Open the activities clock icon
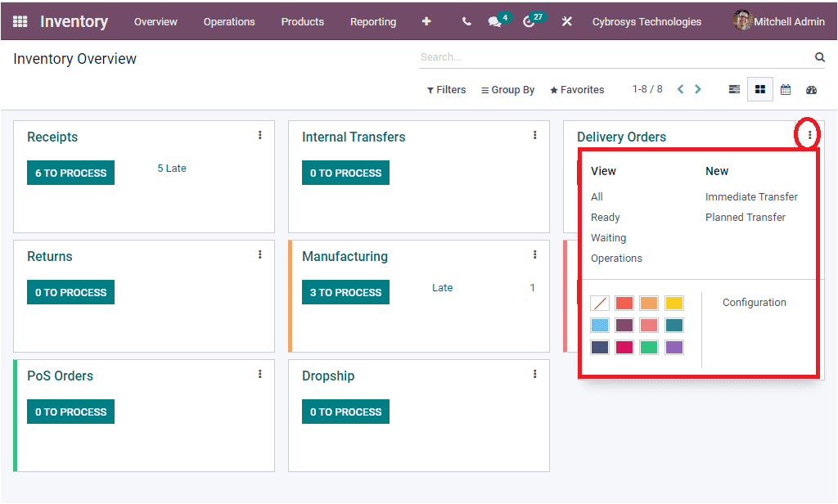Viewport: 838px width, 504px height. click(529, 21)
